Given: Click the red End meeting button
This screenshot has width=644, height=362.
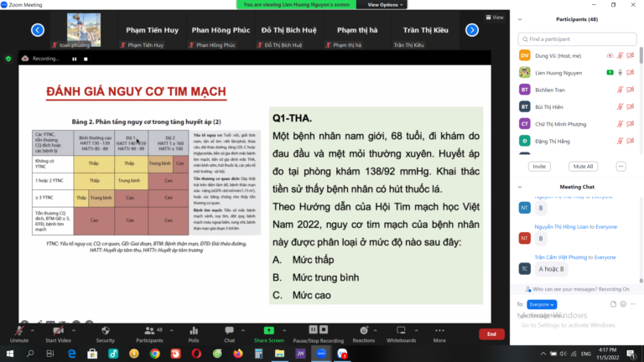Looking at the screenshot, I should [491, 334].
